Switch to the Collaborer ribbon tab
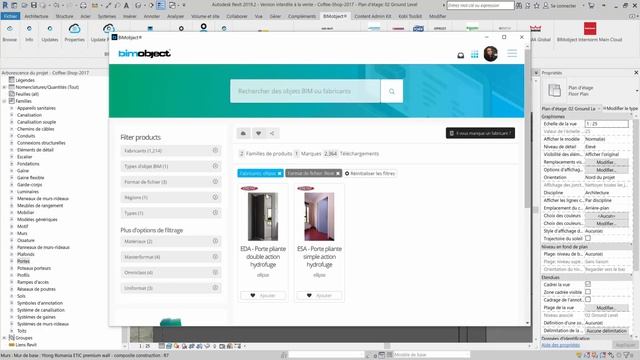640x360 pixels. (237, 16)
